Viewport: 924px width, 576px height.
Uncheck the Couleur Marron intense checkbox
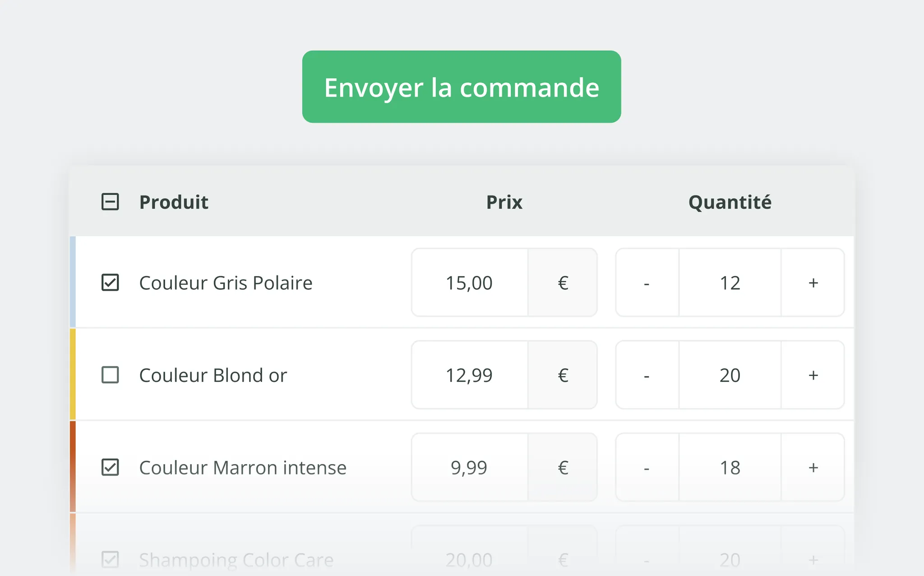pyautogui.click(x=110, y=468)
